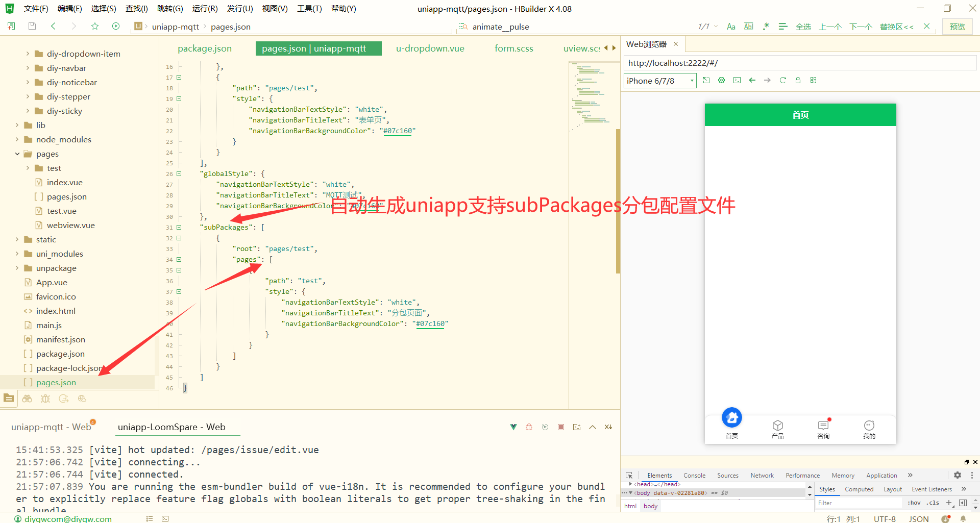Collapse the pages folder in the project tree
The width and height of the screenshot is (980, 523).
click(x=17, y=154)
